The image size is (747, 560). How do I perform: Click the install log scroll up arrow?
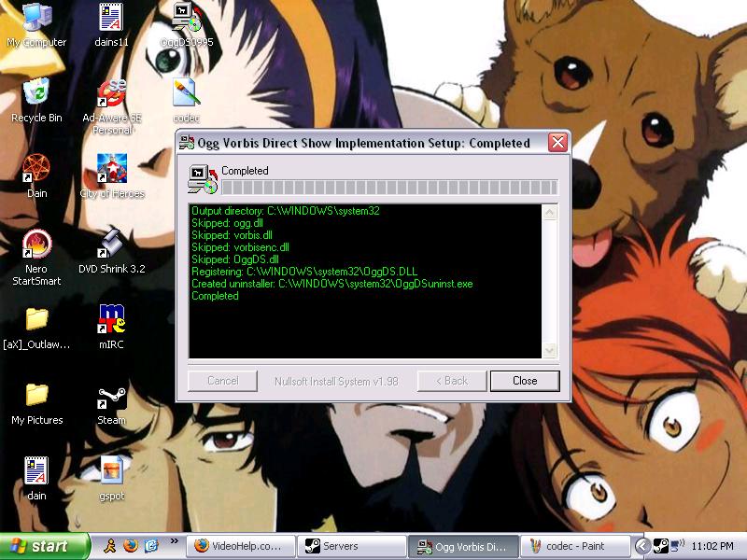(550, 212)
